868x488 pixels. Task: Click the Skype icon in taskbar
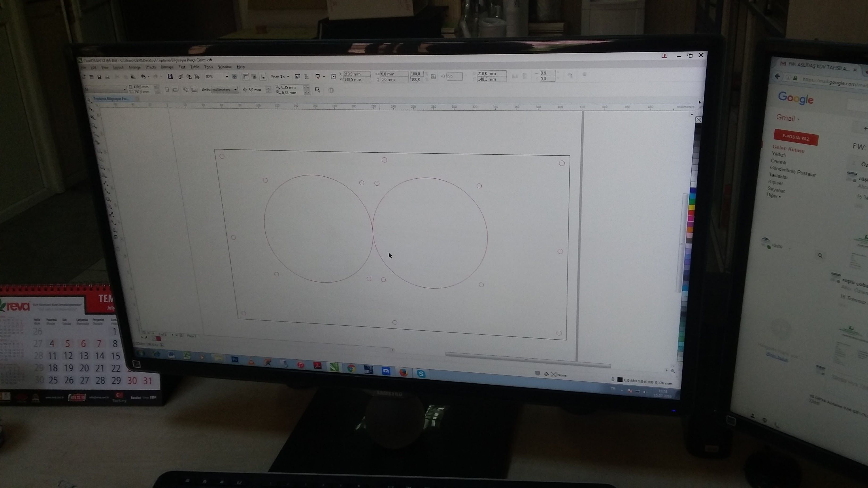(x=421, y=373)
